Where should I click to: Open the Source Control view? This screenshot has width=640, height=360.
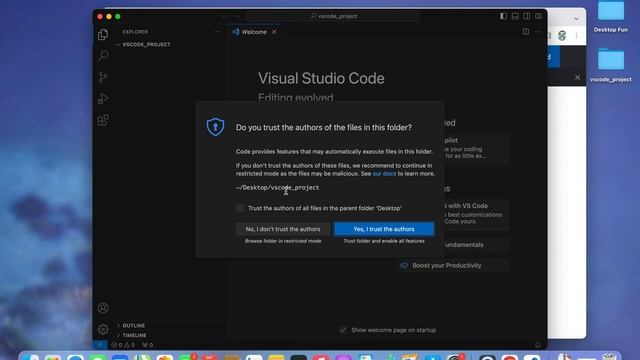103,77
